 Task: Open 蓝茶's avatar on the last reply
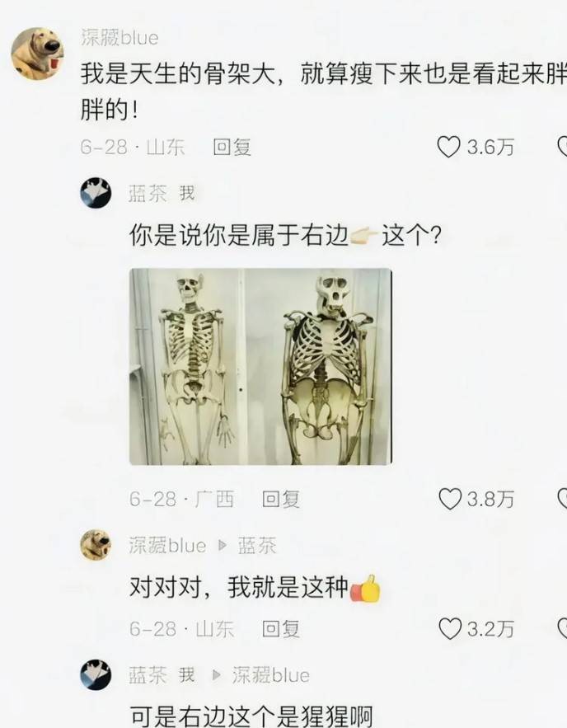[x=96, y=674]
